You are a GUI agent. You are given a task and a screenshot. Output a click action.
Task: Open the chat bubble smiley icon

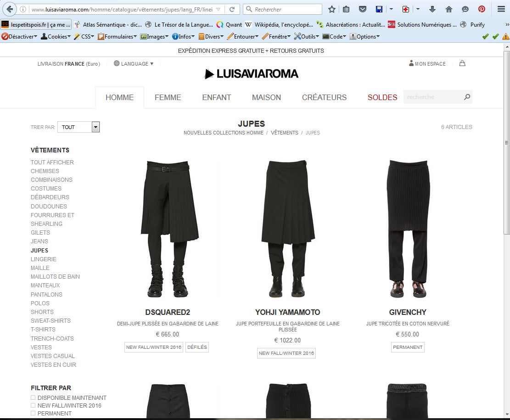tap(465, 10)
